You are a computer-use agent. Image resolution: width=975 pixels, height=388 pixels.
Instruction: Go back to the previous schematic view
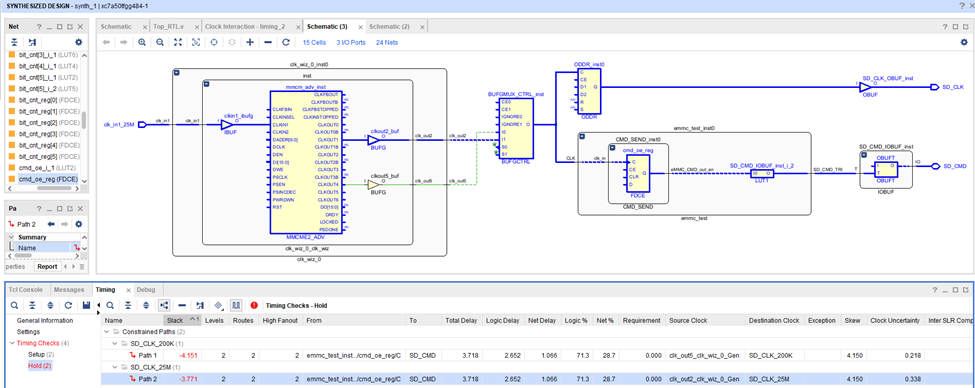tap(106, 42)
